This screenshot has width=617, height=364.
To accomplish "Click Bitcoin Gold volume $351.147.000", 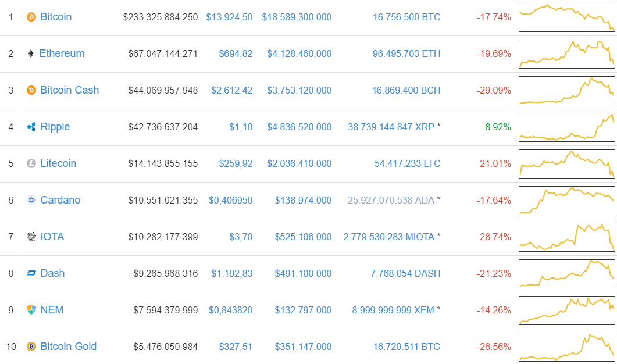I will [x=303, y=347].
